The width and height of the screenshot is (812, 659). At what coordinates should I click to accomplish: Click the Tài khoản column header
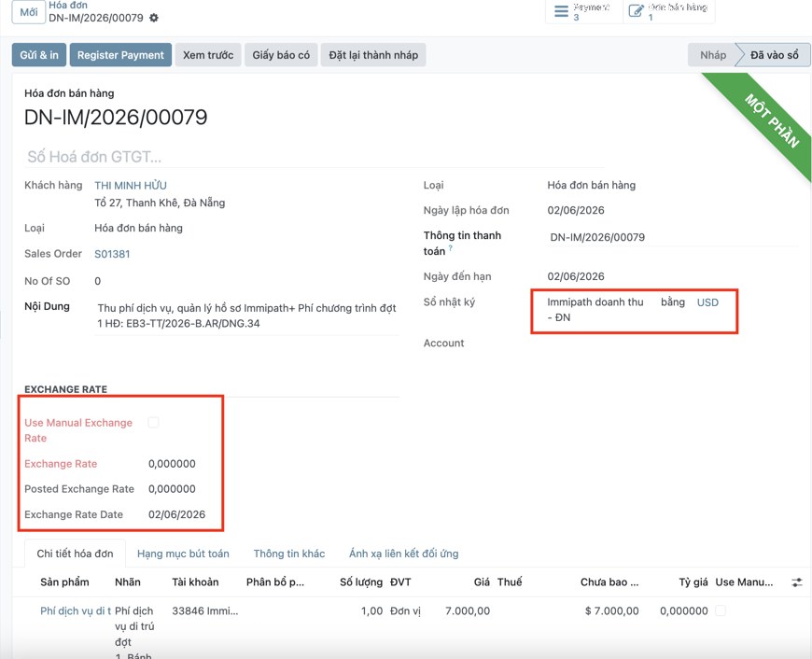coord(195,582)
